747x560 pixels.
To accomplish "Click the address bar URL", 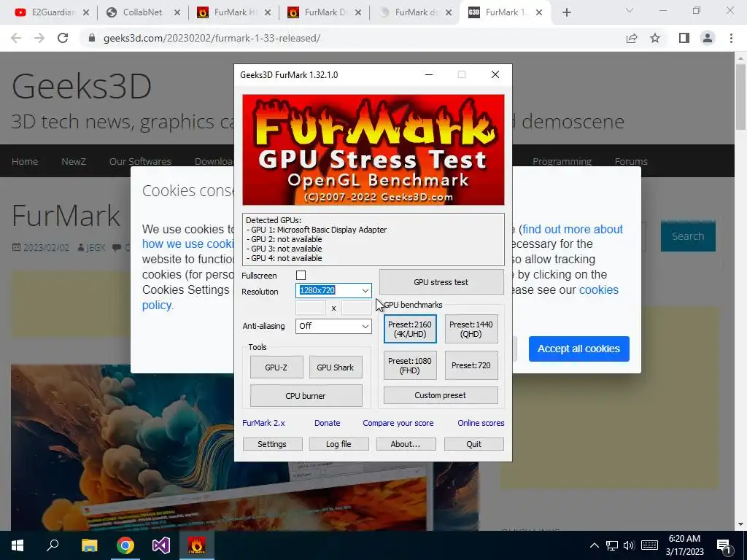I will pos(212,38).
